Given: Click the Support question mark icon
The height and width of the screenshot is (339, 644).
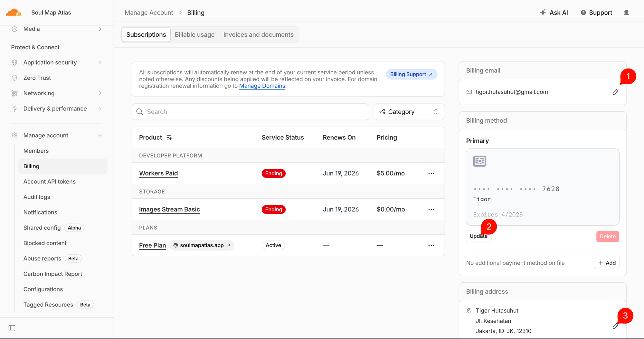Looking at the screenshot, I should (x=583, y=13).
